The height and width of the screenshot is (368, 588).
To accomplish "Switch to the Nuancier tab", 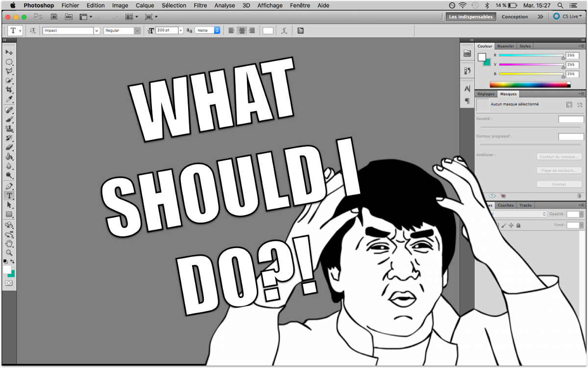I will (506, 46).
